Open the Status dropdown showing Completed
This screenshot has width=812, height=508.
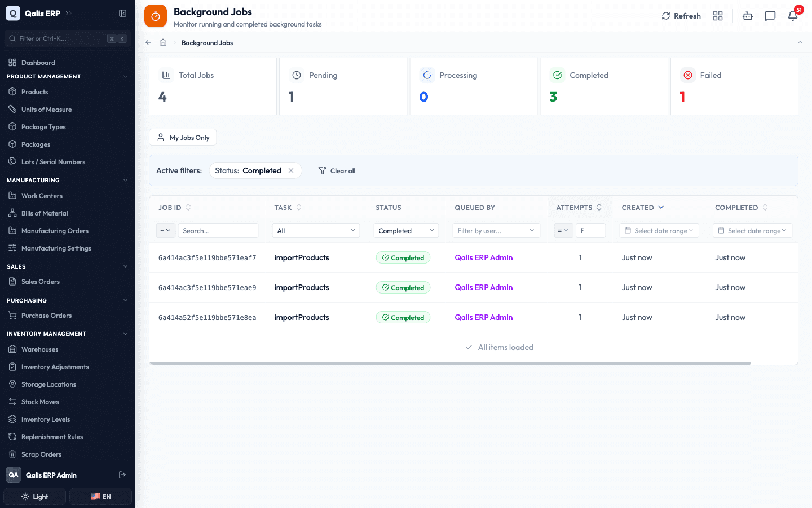(406, 230)
